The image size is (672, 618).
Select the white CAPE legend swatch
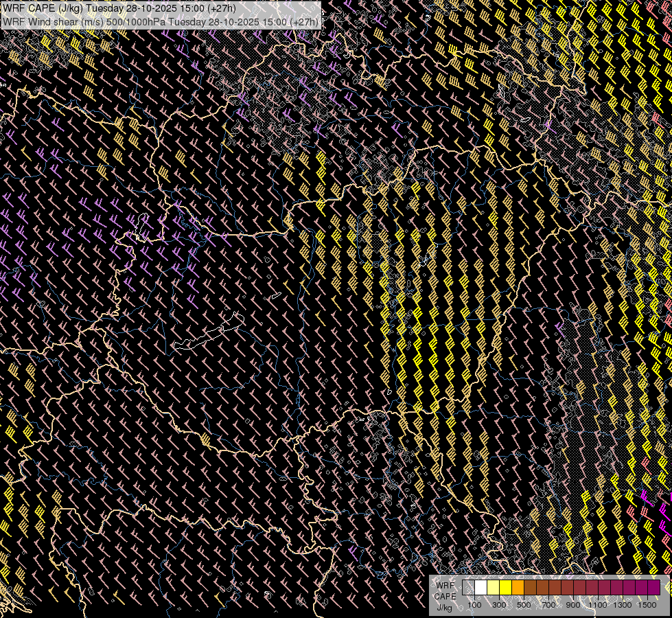[x=481, y=587]
